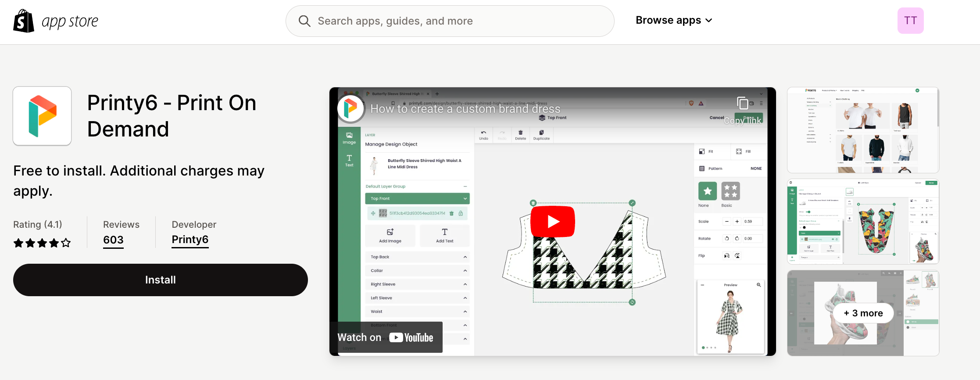Open the TT account avatar menu

click(x=910, y=21)
